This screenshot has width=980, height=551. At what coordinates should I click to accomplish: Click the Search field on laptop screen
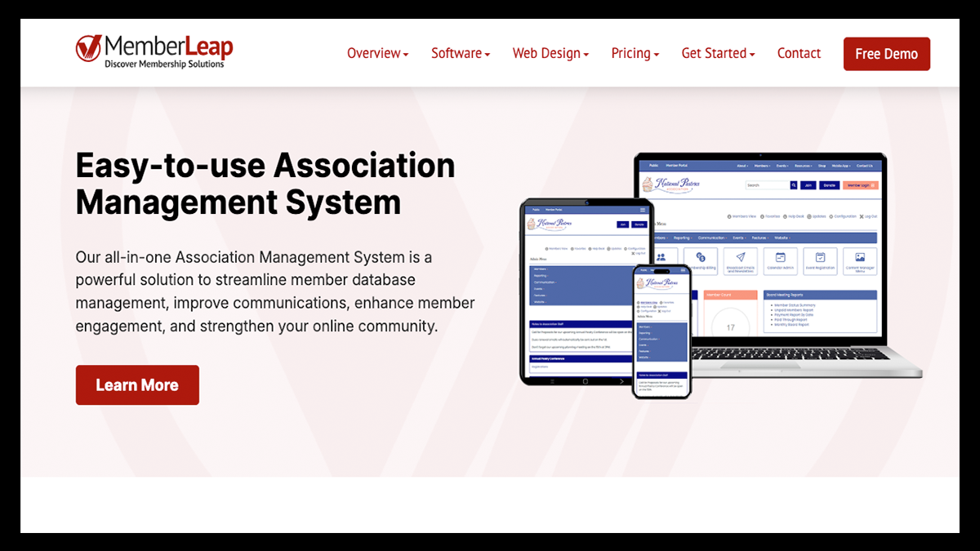click(x=766, y=185)
